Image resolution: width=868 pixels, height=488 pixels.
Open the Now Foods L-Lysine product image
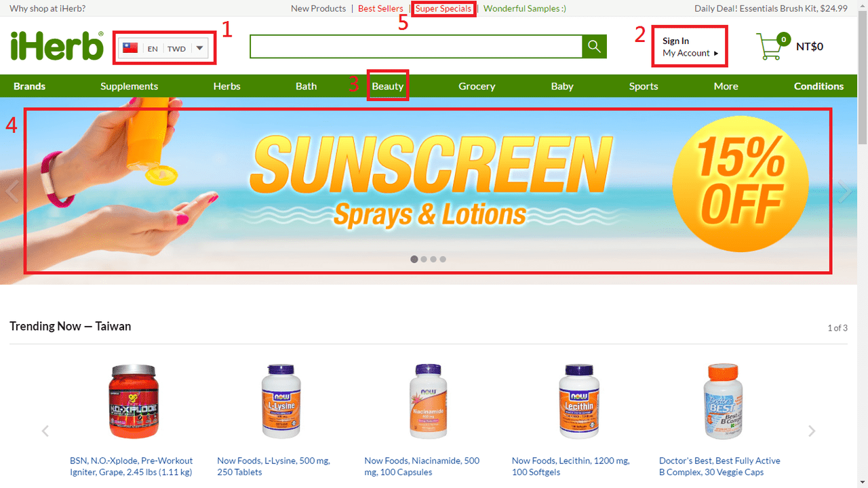tap(281, 401)
